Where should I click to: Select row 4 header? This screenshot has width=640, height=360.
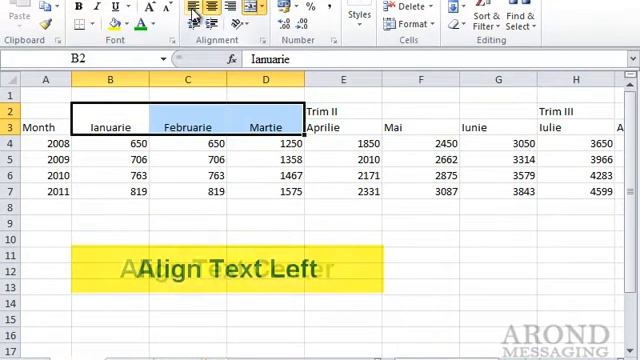point(10,144)
